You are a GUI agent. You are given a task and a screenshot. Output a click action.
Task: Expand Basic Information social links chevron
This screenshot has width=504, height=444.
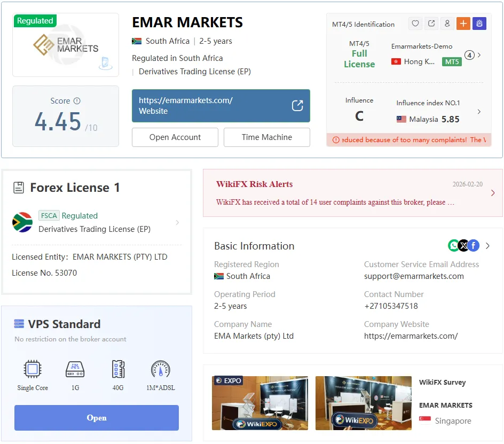487,246
